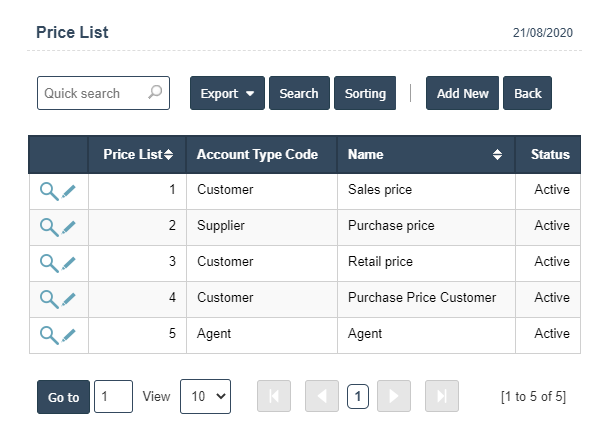Image resolution: width=601 pixels, height=440 pixels.
Task: Click the search magnifier in Quick search
Action: [155, 93]
